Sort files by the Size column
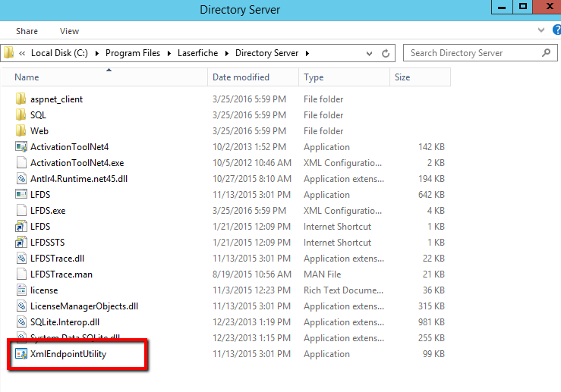561x392 pixels. pyautogui.click(x=420, y=77)
